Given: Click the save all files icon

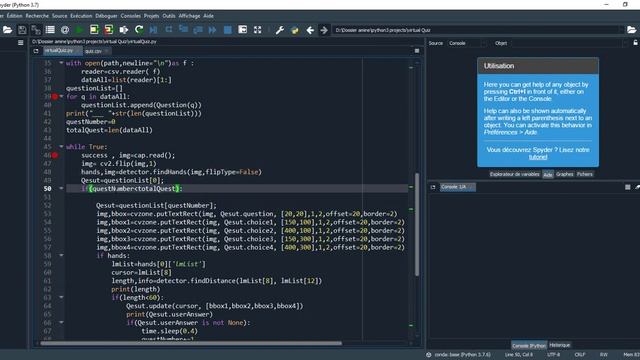Looking at the screenshot, I should click(x=36, y=30).
